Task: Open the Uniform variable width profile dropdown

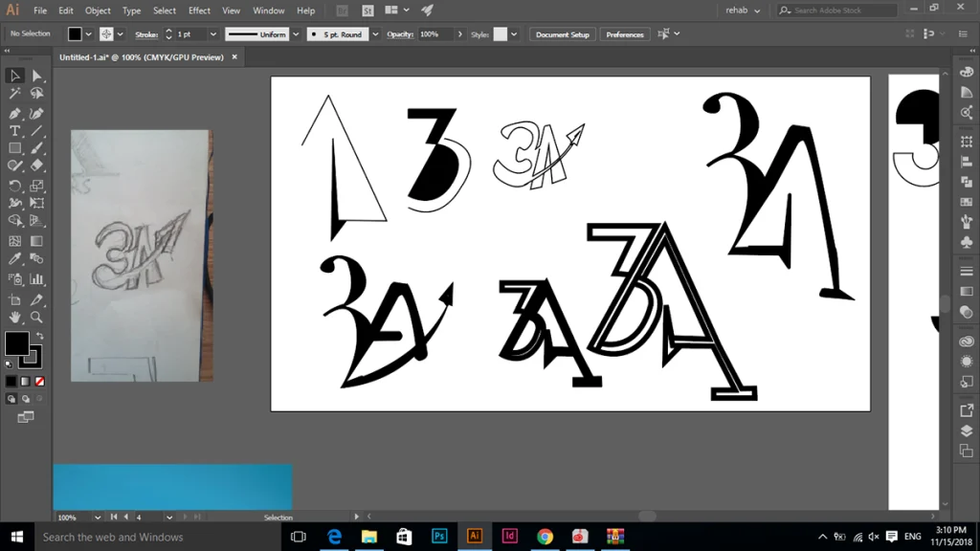Action: (x=296, y=34)
